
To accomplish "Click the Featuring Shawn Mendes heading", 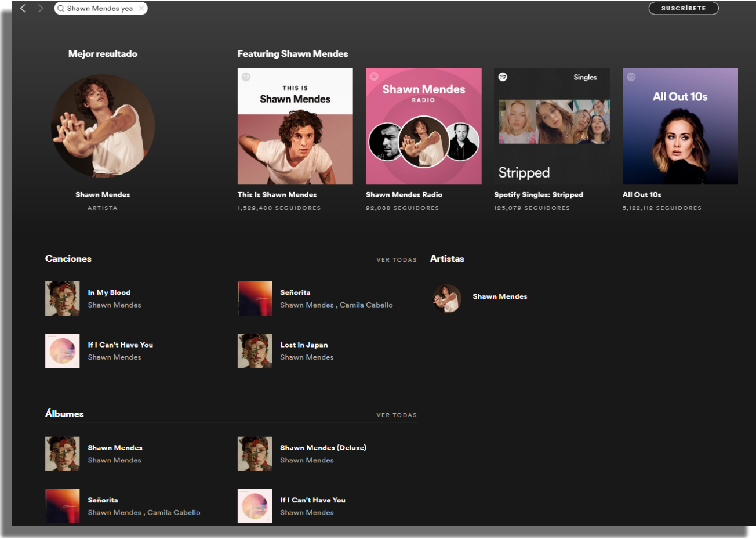I will point(293,54).
